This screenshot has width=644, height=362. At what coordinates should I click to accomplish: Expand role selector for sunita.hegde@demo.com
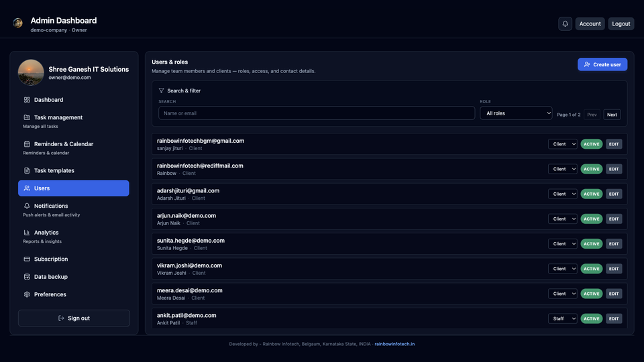point(563,244)
